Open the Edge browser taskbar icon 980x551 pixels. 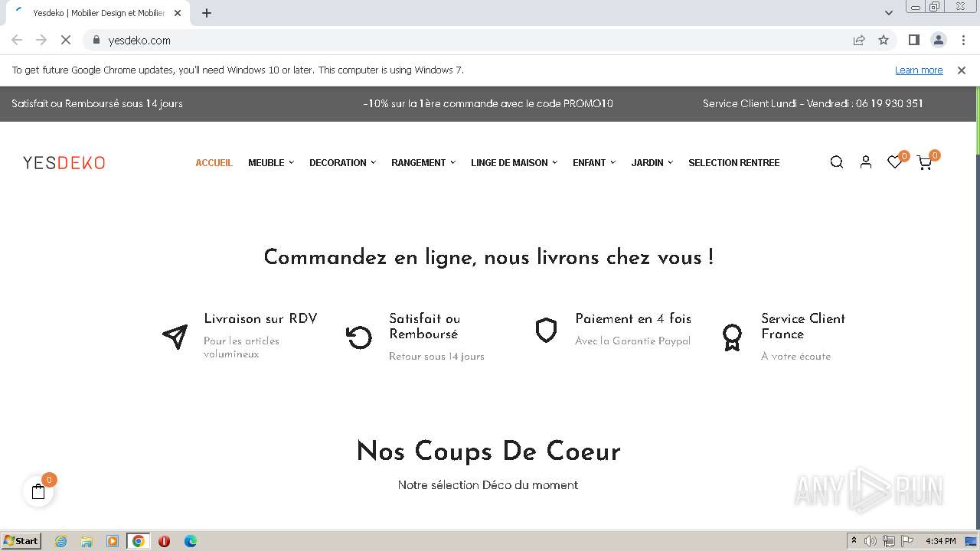pyautogui.click(x=191, y=541)
